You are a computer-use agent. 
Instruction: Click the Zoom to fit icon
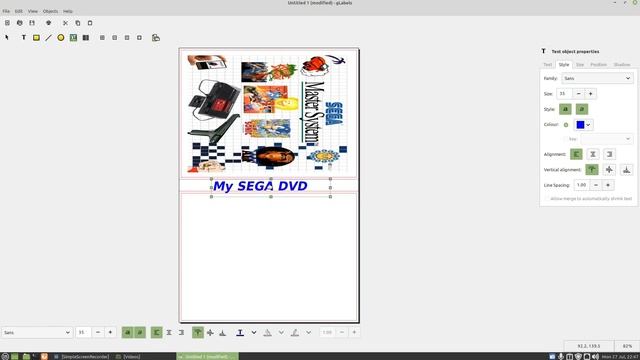(x=140, y=38)
